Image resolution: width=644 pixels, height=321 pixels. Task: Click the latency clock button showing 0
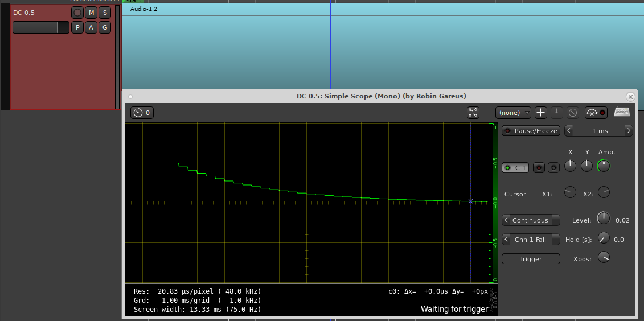142,113
